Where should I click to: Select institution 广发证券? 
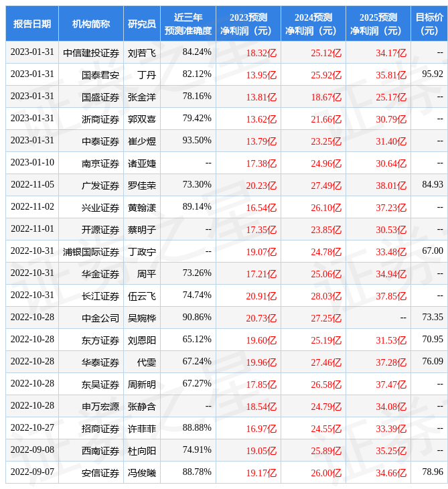[x=100, y=186]
